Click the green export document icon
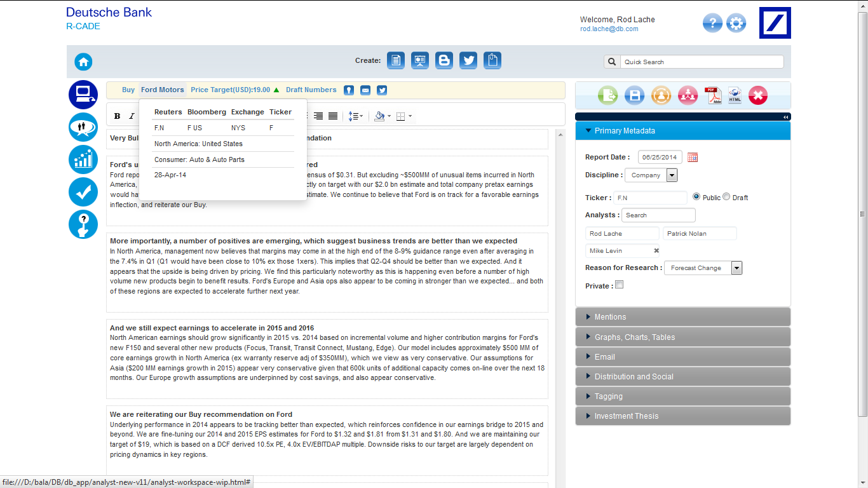This screenshot has width=868, height=488. (608, 95)
